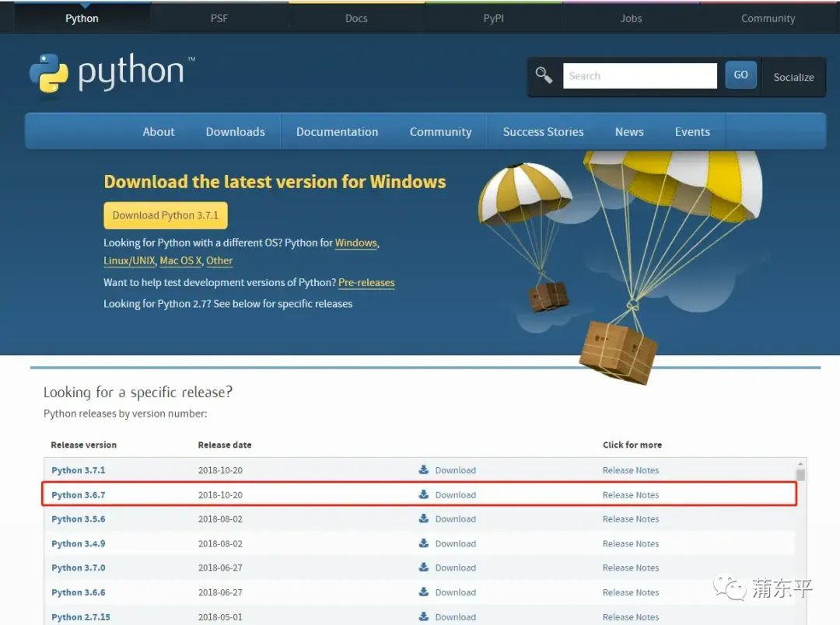This screenshot has height=625, width=840.
Task: Click scrollbar up arrow of releases list
Action: pyautogui.click(x=800, y=464)
